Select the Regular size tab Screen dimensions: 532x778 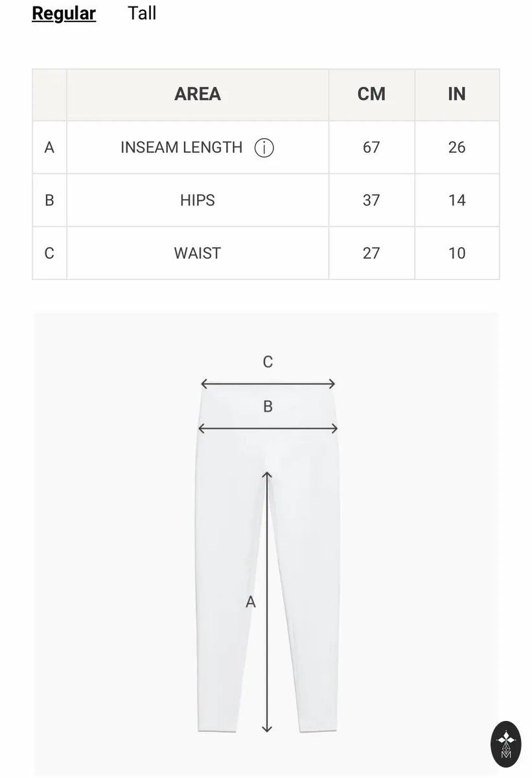[x=64, y=14]
